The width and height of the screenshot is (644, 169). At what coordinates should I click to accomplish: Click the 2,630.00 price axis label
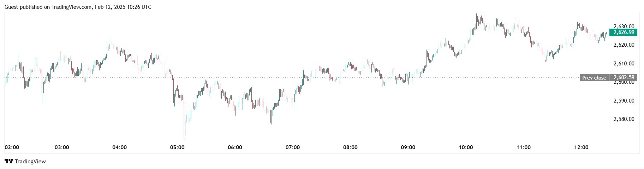pos(624,26)
